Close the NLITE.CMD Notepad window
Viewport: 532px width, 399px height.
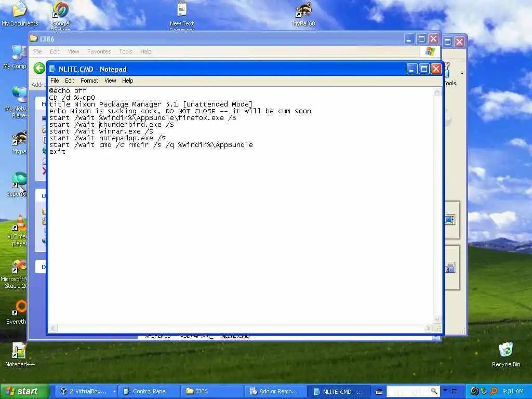pyautogui.click(x=436, y=69)
